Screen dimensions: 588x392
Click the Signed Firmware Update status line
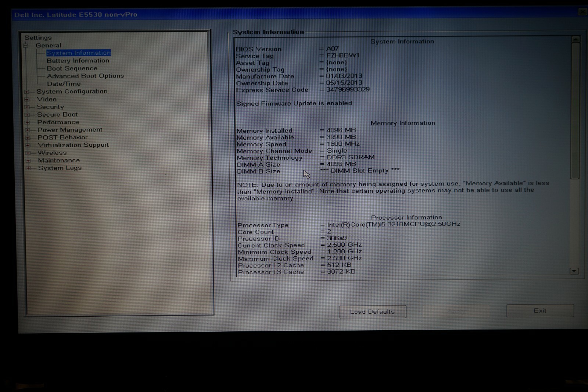click(x=294, y=103)
